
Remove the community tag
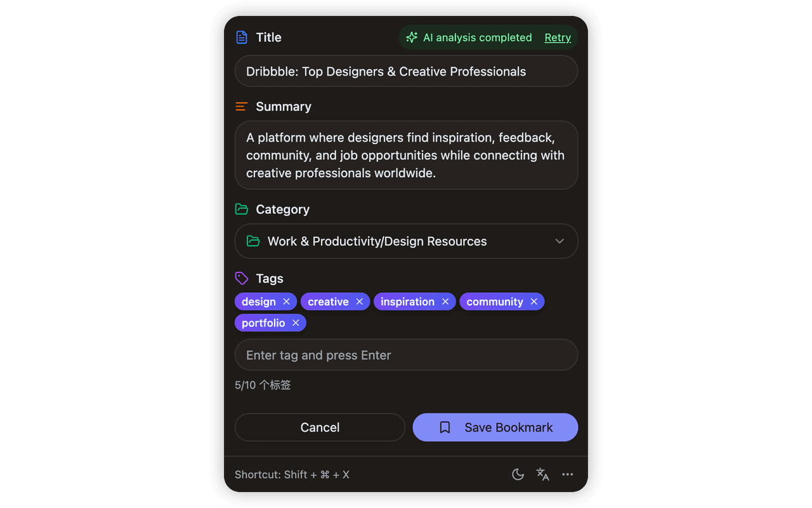534,302
